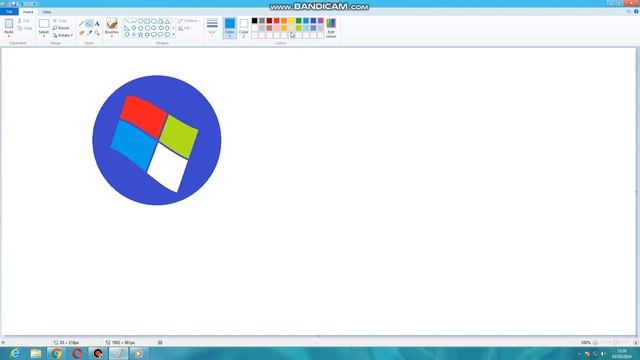Open the Resize dialog button
This screenshot has width=640, height=360.
[61, 28]
